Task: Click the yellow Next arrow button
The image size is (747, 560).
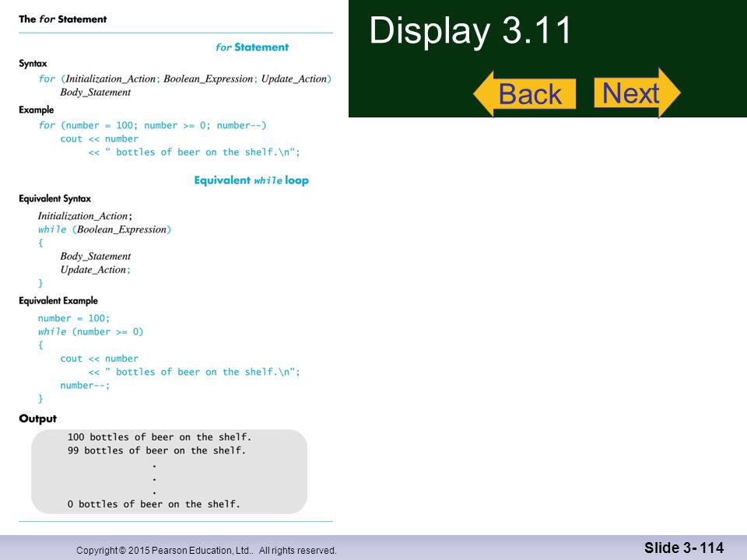Action: click(637, 93)
